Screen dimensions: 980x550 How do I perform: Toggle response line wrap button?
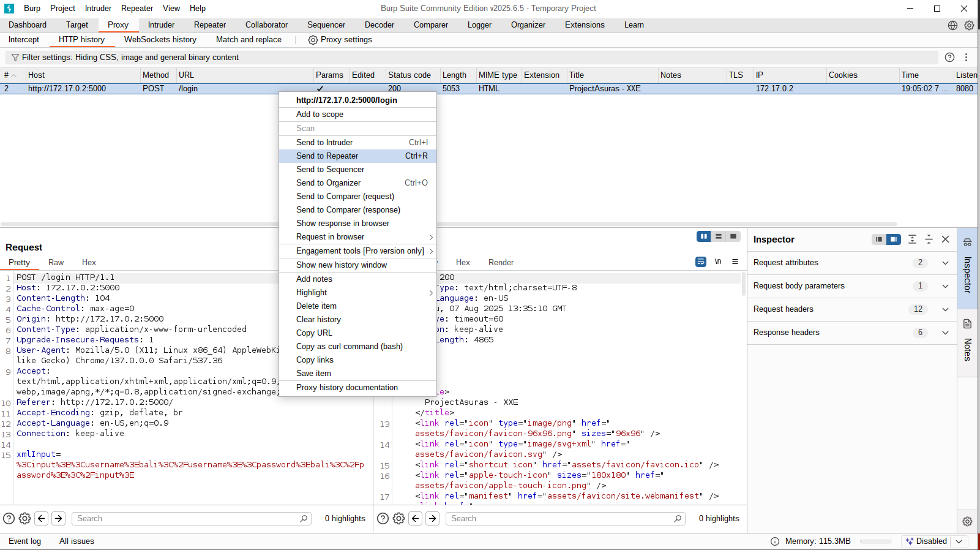tap(701, 262)
